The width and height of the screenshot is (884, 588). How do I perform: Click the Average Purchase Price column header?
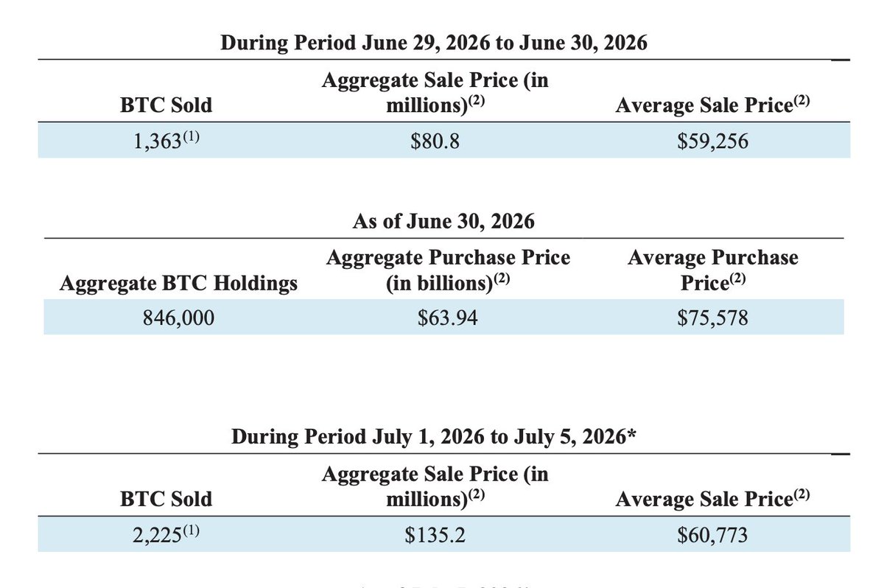pyautogui.click(x=712, y=270)
